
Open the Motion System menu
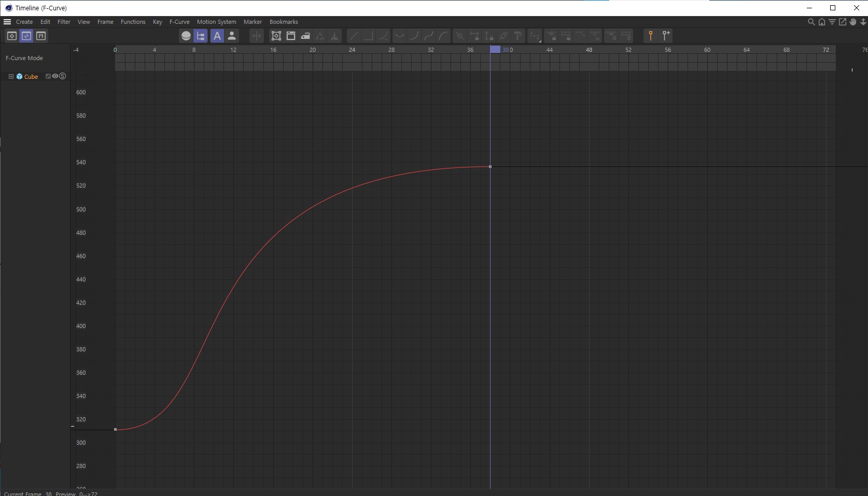[x=216, y=22]
